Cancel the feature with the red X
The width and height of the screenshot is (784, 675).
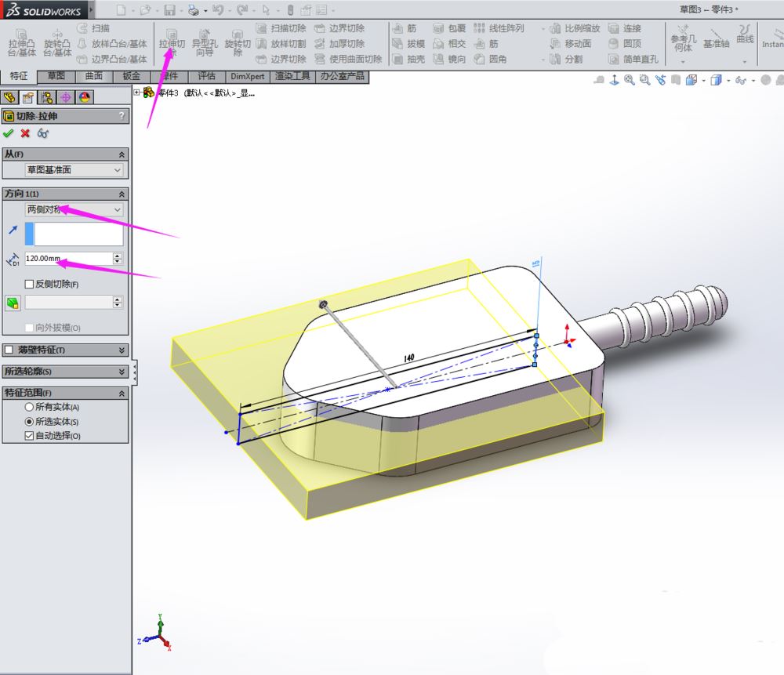pos(25,133)
